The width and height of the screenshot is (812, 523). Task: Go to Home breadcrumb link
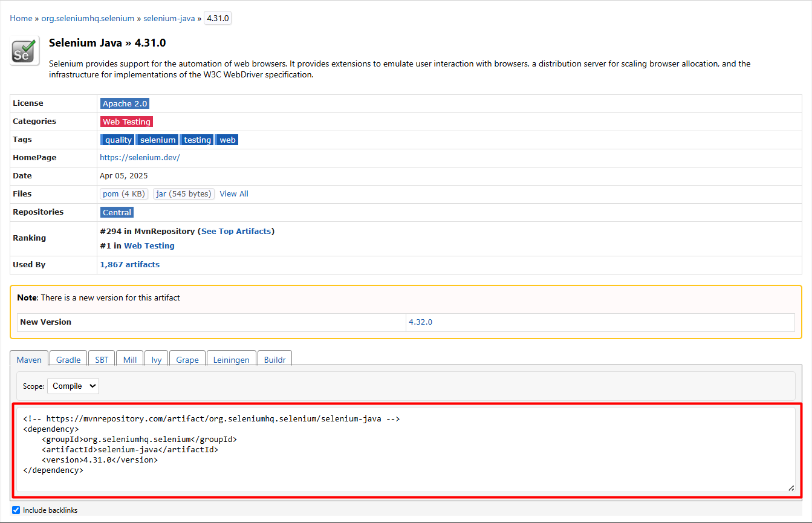tap(21, 18)
